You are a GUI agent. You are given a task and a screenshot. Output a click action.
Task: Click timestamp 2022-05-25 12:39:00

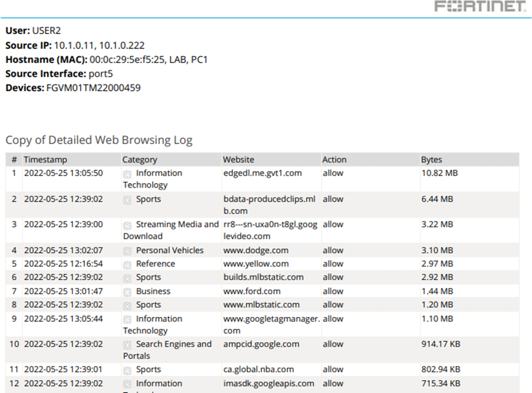click(63, 224)
